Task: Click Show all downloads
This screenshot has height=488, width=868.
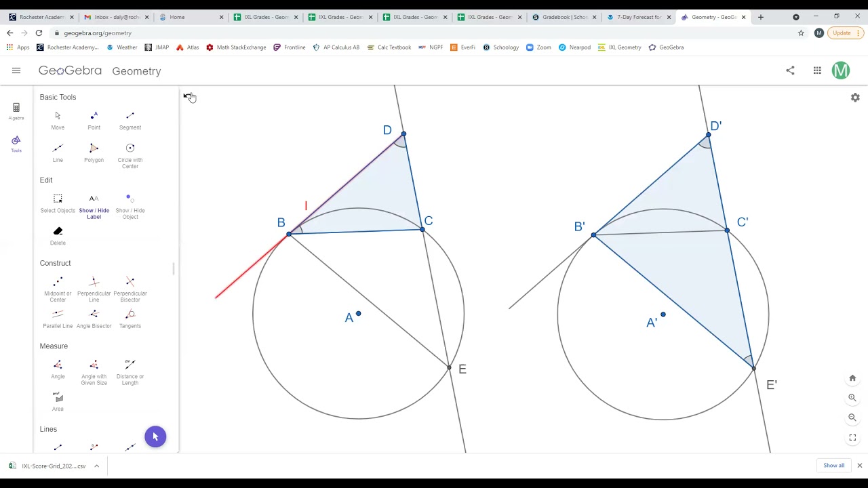Action: pyautogui.click(x=834, y=466)
